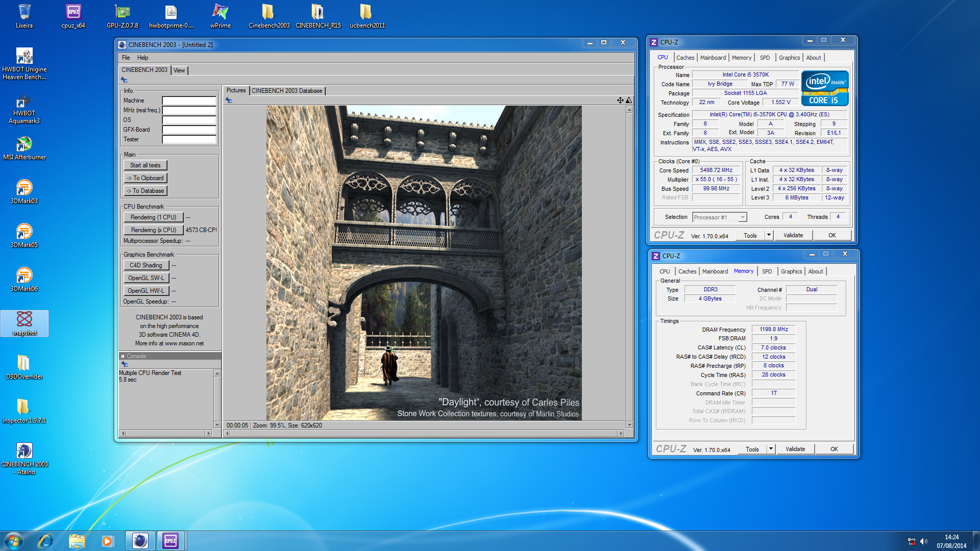Click the Tester input field
The width and height of the screenshot is (980, 551).
pos(189,139)
